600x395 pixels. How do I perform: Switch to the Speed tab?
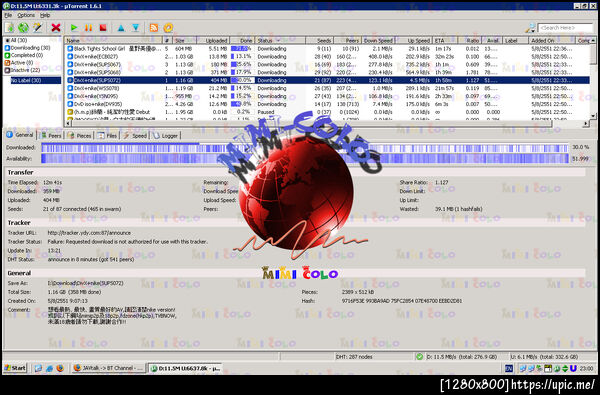click(x=135, y=135)
